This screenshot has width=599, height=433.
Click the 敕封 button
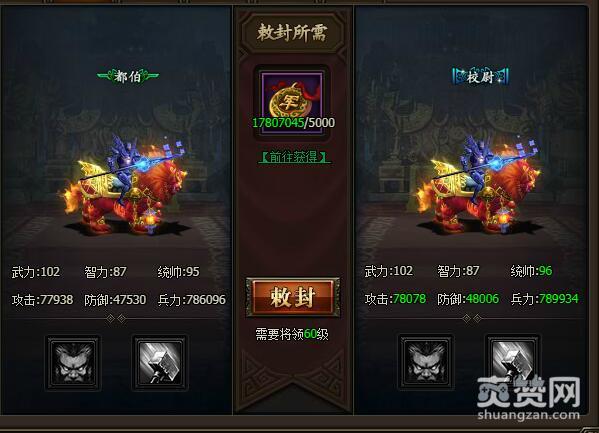click(293, 297)
